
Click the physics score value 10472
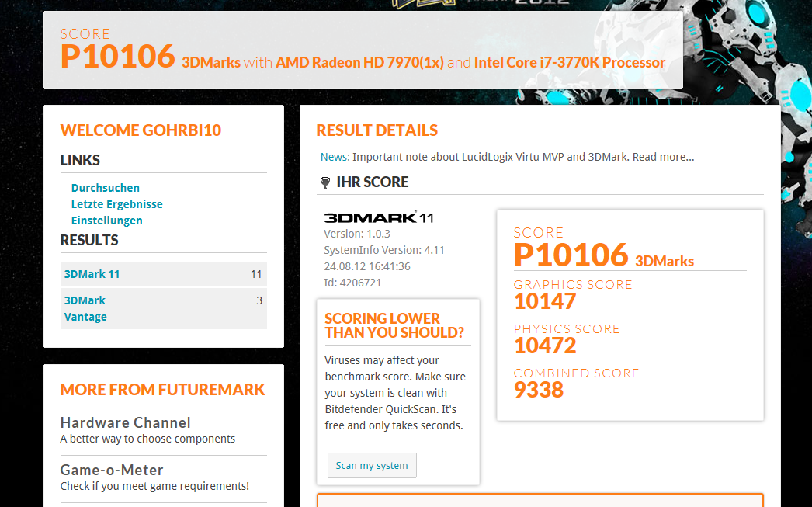point(545,346)
